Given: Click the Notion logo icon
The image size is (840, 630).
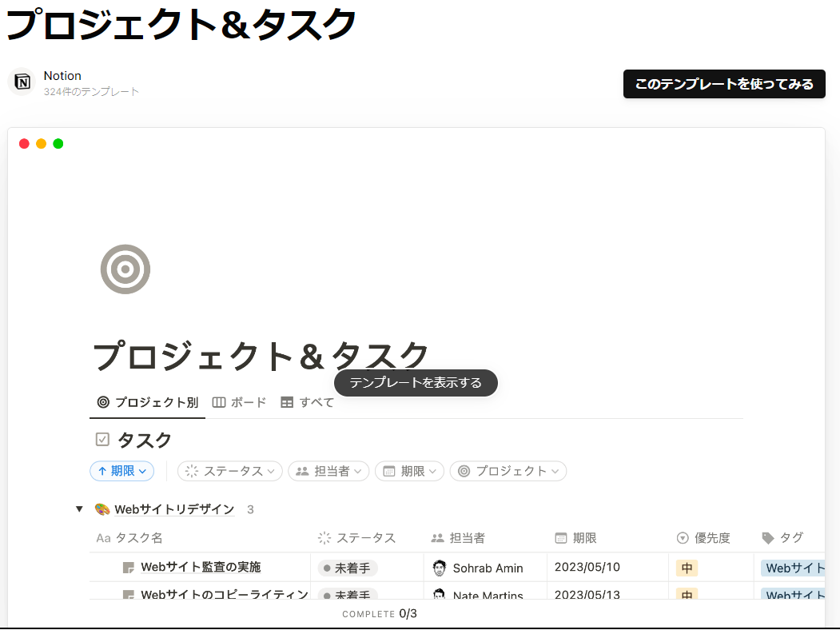Looking at the screenshot, I should 22,82.
